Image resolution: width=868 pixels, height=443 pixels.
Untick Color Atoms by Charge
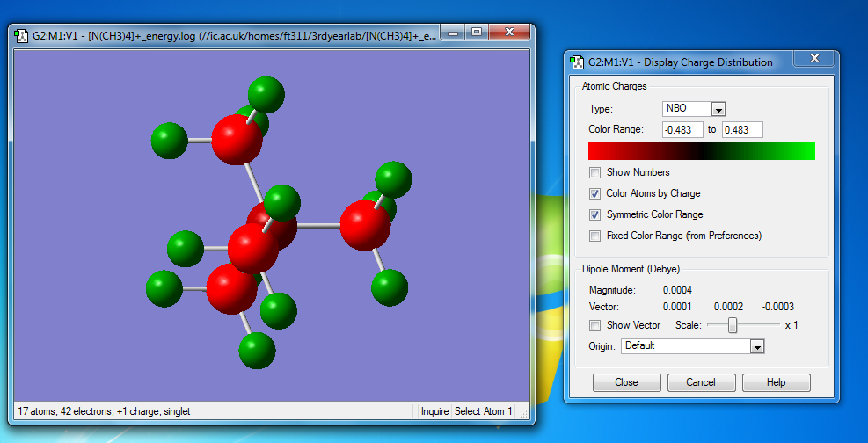click(x=595, y=193)
